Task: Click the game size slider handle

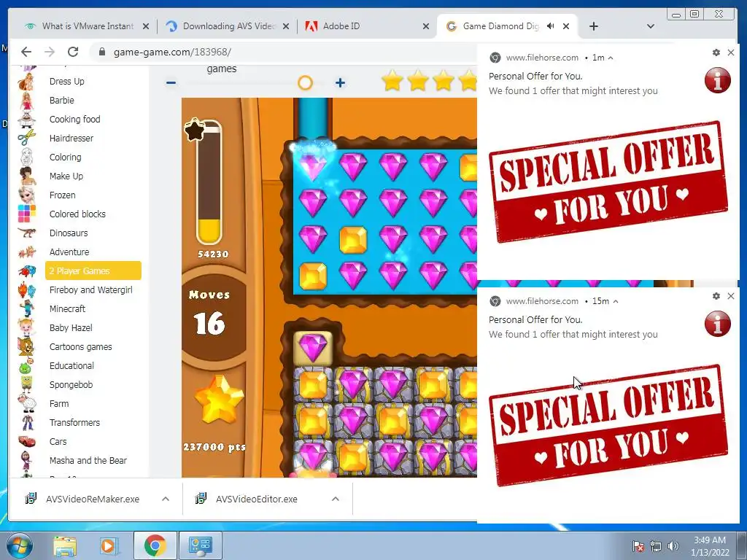Action: coord(305,83)
